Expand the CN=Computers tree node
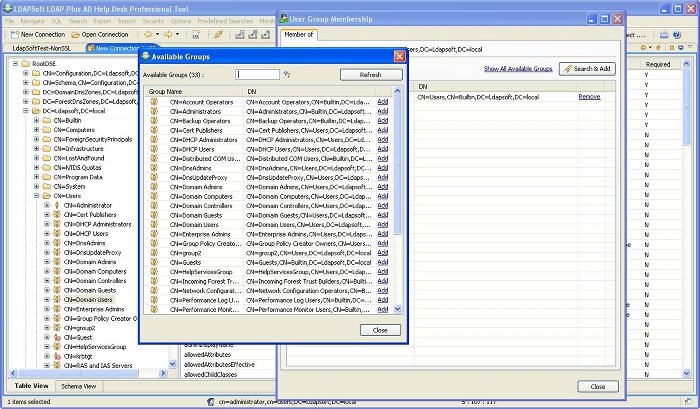This screenshot has width=700, height=409. 35,130
